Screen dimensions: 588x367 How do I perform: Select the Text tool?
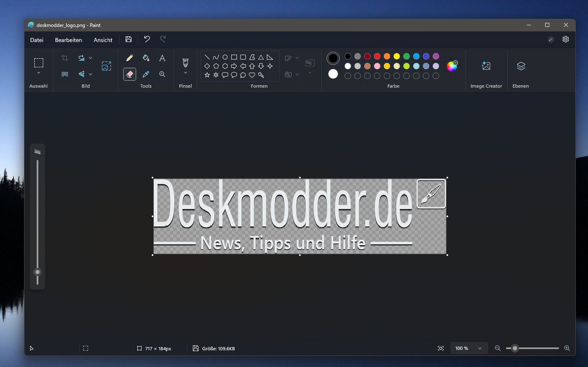[x=162, y=58]
